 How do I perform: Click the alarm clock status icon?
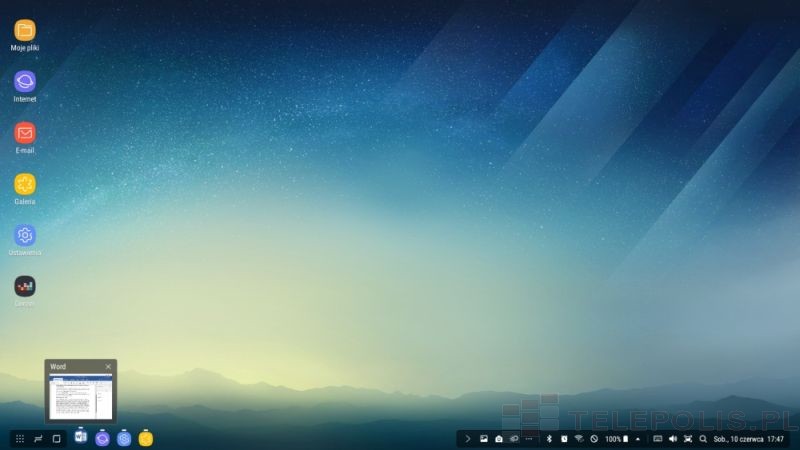tap(564, 439)
